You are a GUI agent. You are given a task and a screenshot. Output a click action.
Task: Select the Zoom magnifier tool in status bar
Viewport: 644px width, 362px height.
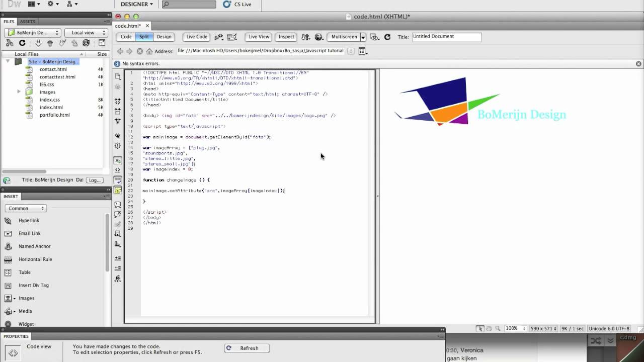pyautogui.click(x=498, y=328)
